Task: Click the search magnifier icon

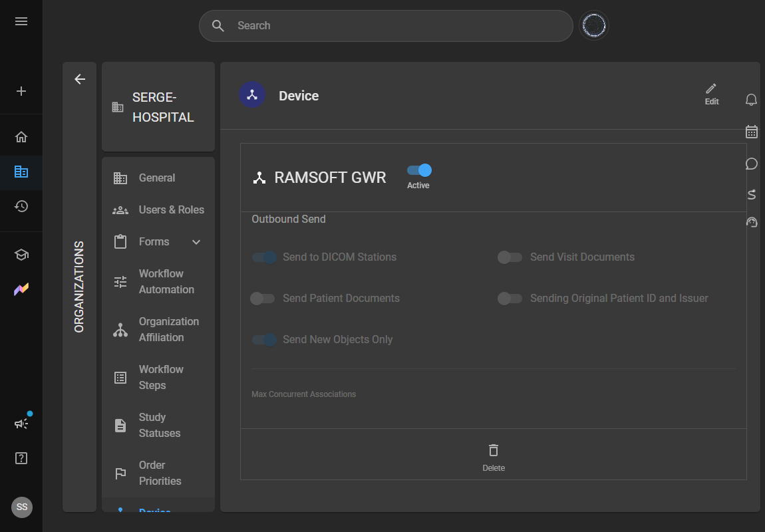Action: pyautogui.click(x=218, y=26)
